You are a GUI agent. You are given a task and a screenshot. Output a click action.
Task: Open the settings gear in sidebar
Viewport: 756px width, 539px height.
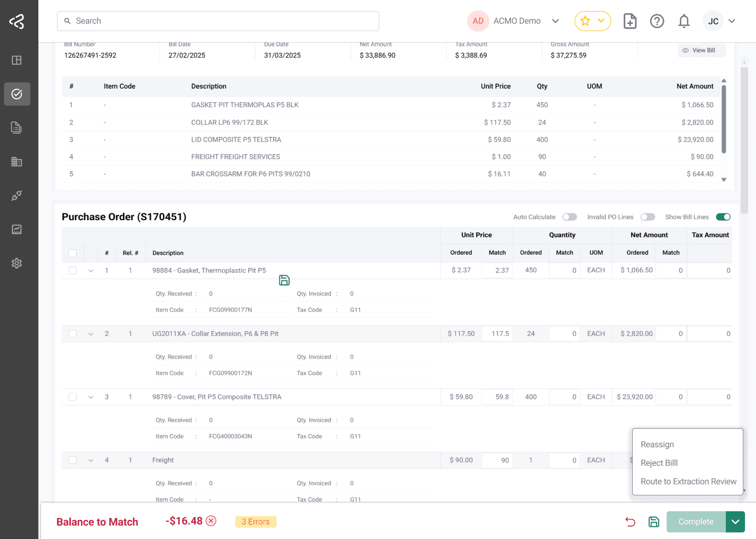pos(17,263)
